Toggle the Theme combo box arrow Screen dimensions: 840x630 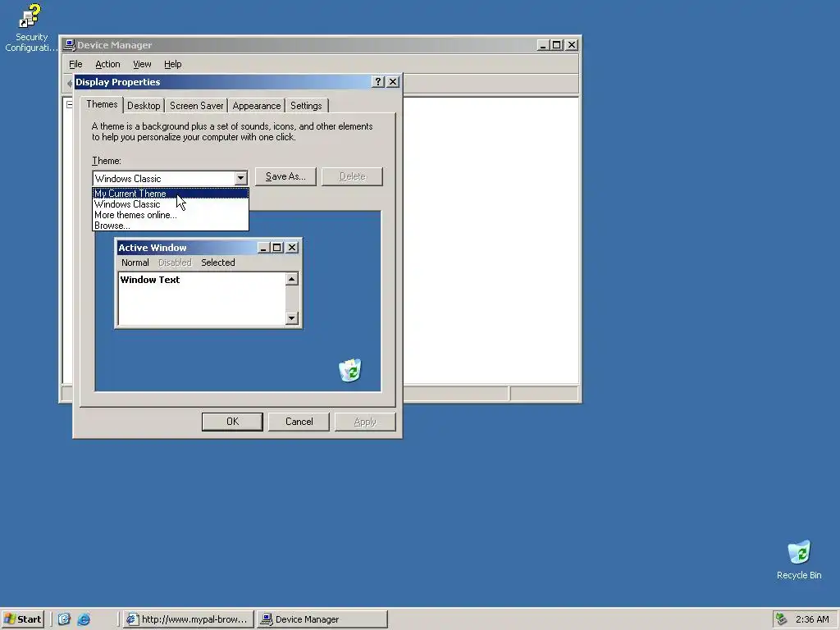pyautogui.click(x=240, y=178)
